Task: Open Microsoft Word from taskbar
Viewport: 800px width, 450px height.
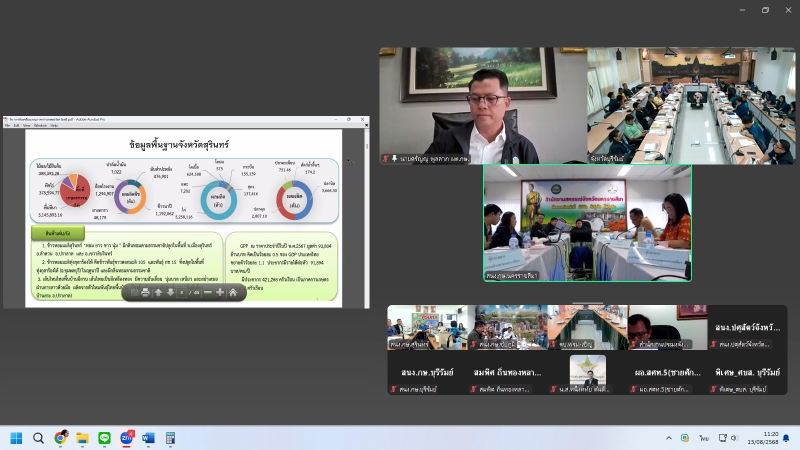Action: (148, 438)
